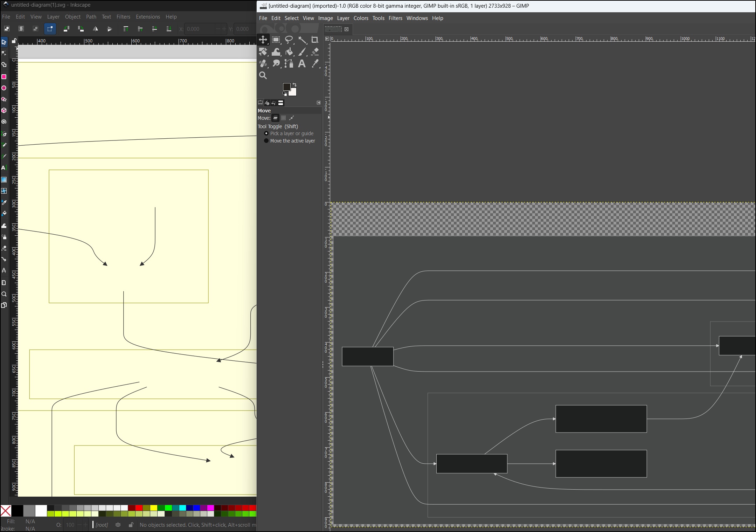
Task: Swap foreground and background colors arrow
Action: coord(294,85)
